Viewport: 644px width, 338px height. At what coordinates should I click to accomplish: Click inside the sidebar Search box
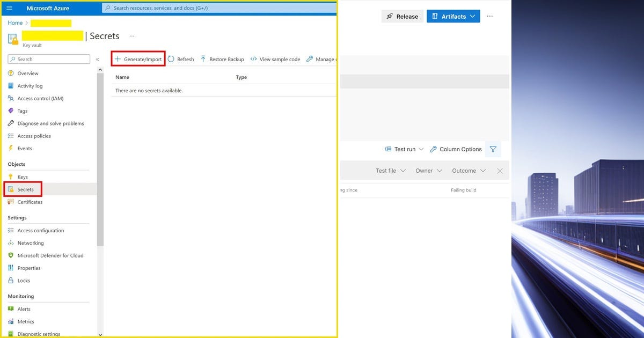[x=48, y=59]
